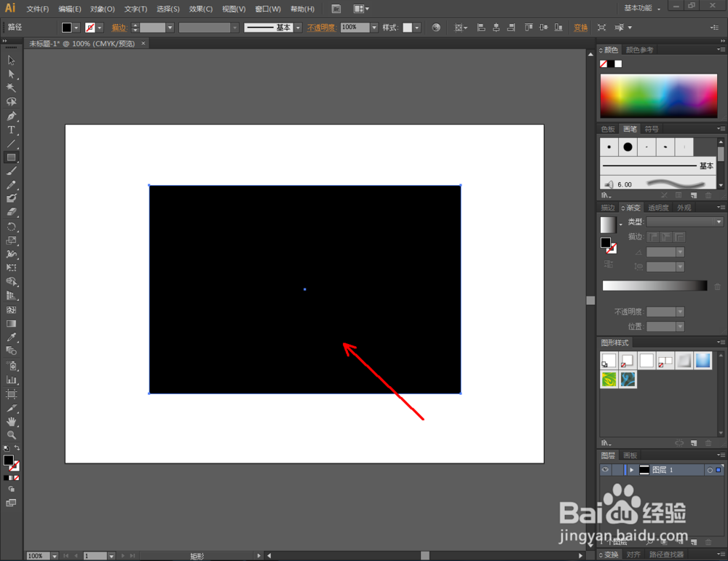Click target circle of 图层 1
Viewport: 728px width, 561px height.
click(709, 470)
